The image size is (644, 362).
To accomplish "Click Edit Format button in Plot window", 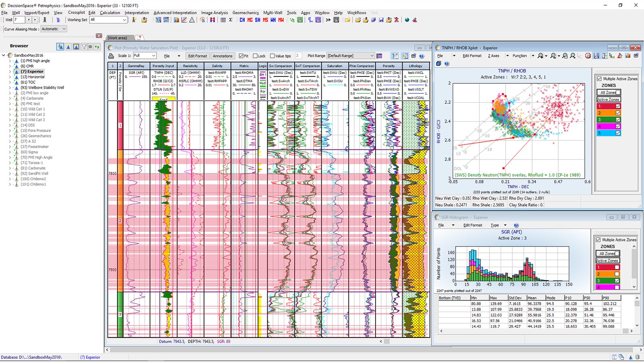I will (x=198, y=56).
